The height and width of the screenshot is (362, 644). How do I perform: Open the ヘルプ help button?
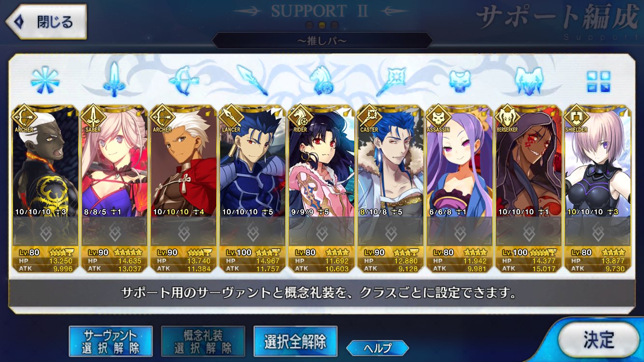pyautogui.click(x=378, y=348)
